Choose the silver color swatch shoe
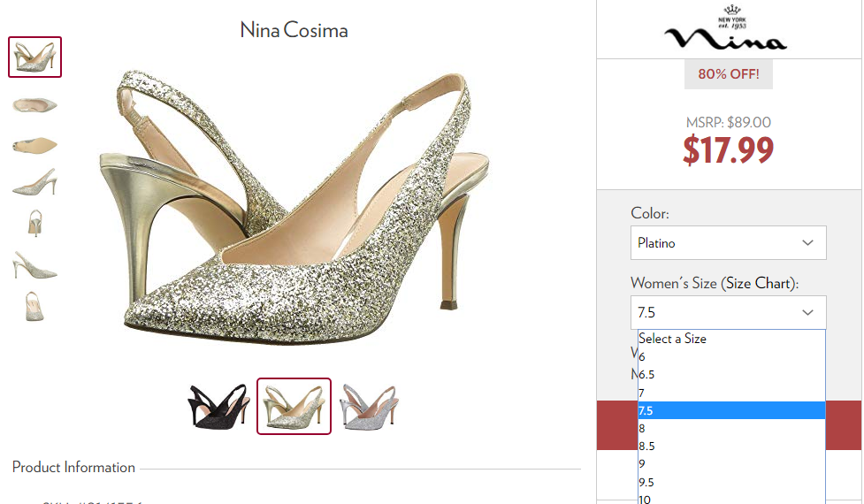The height and width of the screenshot is (504, 864). click(x=369, y=407)
